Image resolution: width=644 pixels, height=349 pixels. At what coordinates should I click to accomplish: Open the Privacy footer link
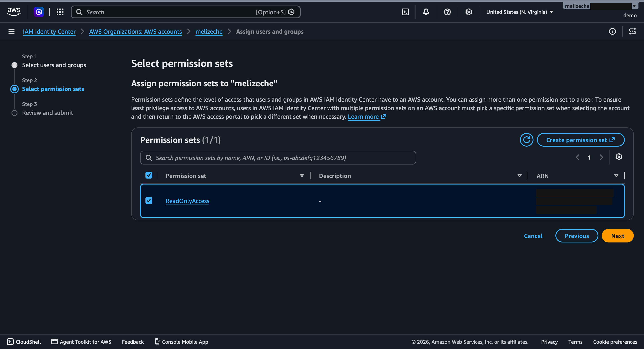[549, 342]
